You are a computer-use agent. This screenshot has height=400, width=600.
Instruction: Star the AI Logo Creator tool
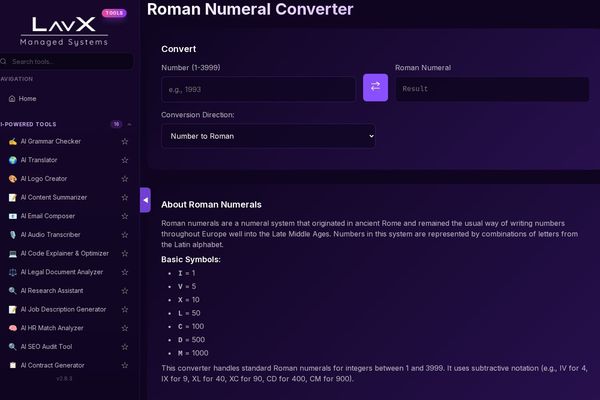click(125, 179)
